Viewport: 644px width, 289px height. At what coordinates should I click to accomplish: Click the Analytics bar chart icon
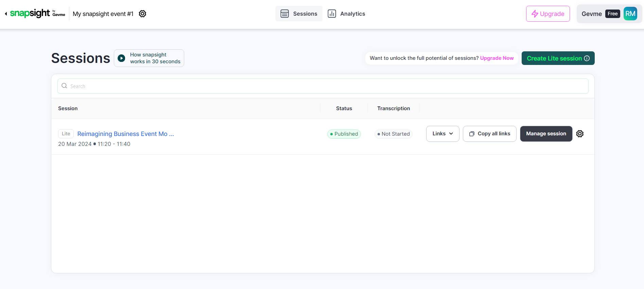pos(332,14)
